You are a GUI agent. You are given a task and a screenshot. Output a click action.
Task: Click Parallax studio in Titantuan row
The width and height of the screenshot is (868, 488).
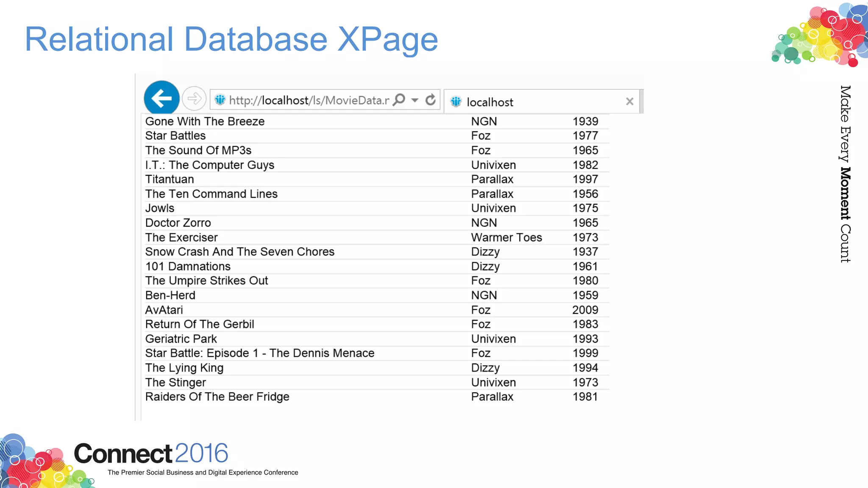pos(492,179)
